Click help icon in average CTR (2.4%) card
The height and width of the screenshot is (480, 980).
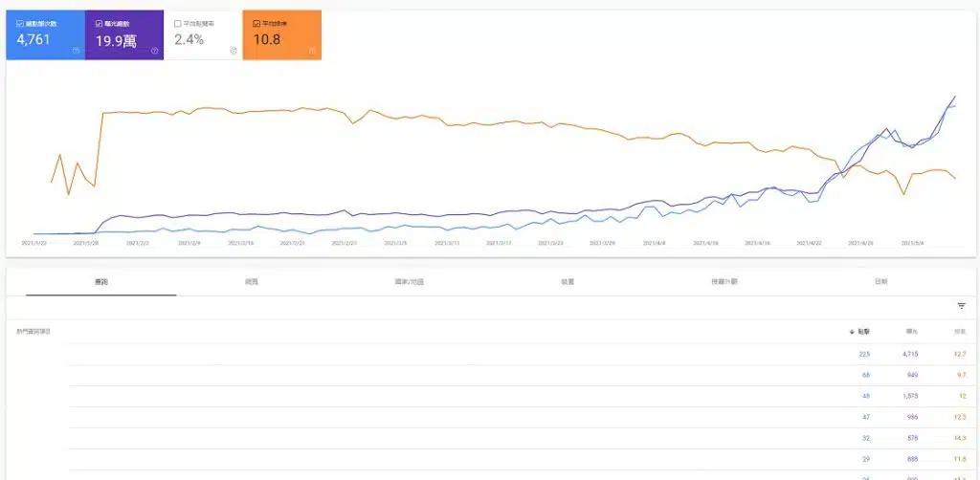(x=233, y=51)
